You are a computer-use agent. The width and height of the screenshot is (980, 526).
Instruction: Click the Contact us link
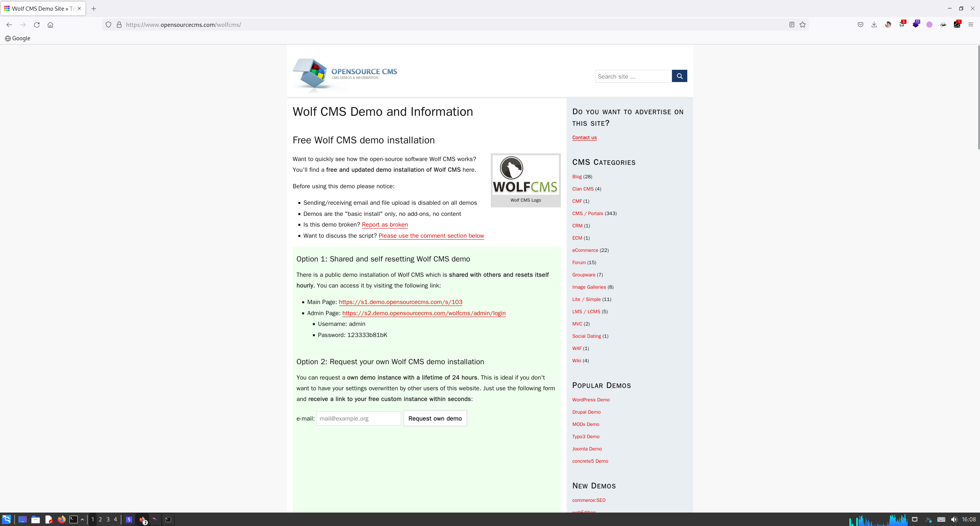click(x=584, y=138)
